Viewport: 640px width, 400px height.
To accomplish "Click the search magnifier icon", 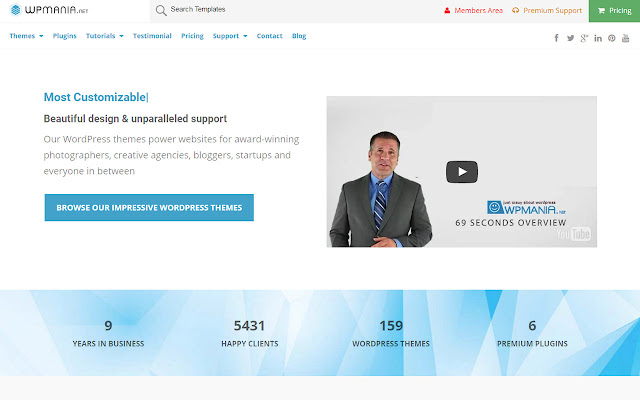I will coord(161,10).
